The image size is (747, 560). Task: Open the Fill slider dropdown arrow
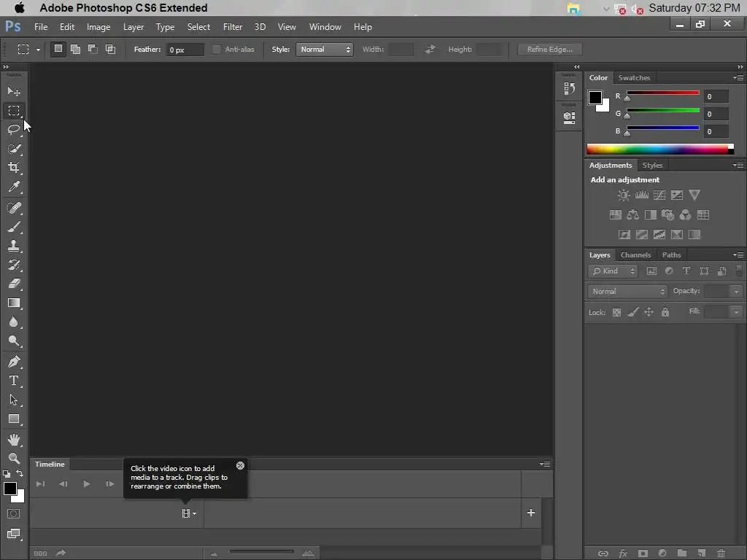point(736,312)
